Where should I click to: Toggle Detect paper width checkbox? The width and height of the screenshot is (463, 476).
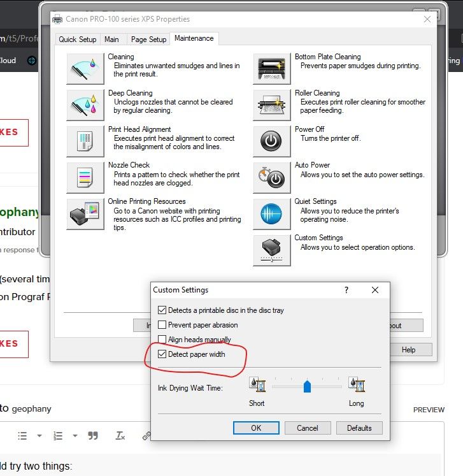click(x=162, y=354)
